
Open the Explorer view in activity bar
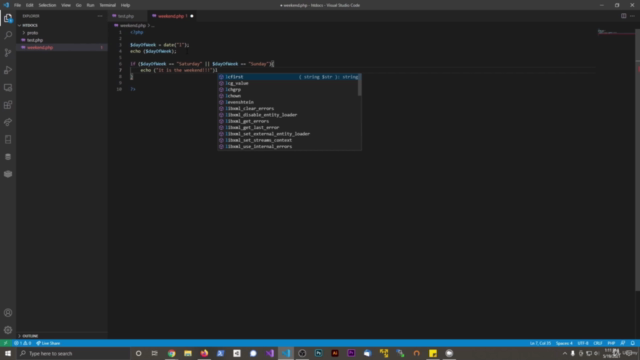[8, 18]
